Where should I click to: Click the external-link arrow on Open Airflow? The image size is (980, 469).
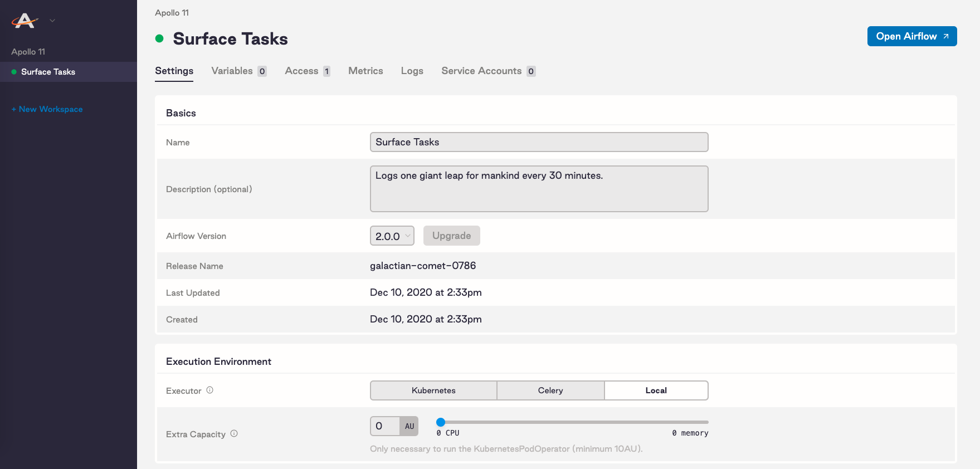[x=945, y=36]
